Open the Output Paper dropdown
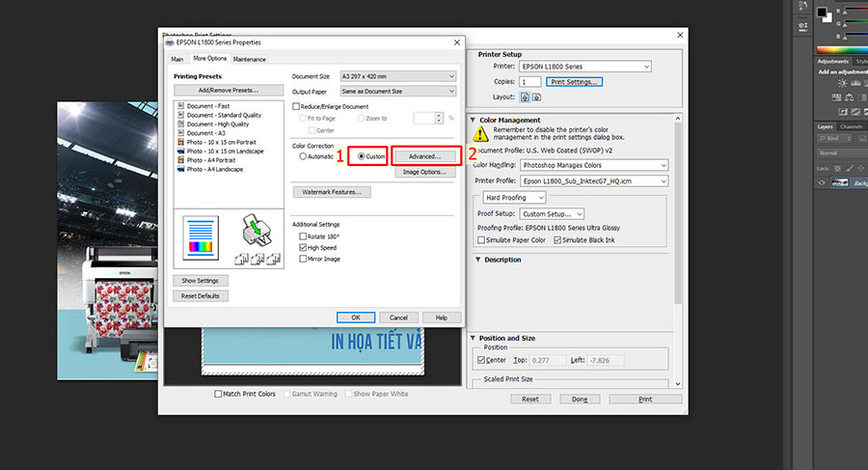 click(398, 92)
